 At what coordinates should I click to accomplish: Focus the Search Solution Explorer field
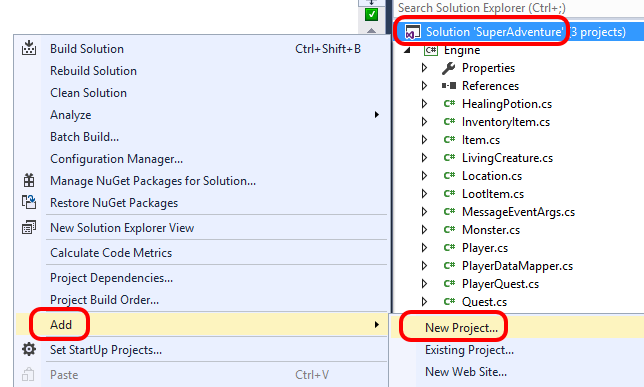(x=519, y=8)
